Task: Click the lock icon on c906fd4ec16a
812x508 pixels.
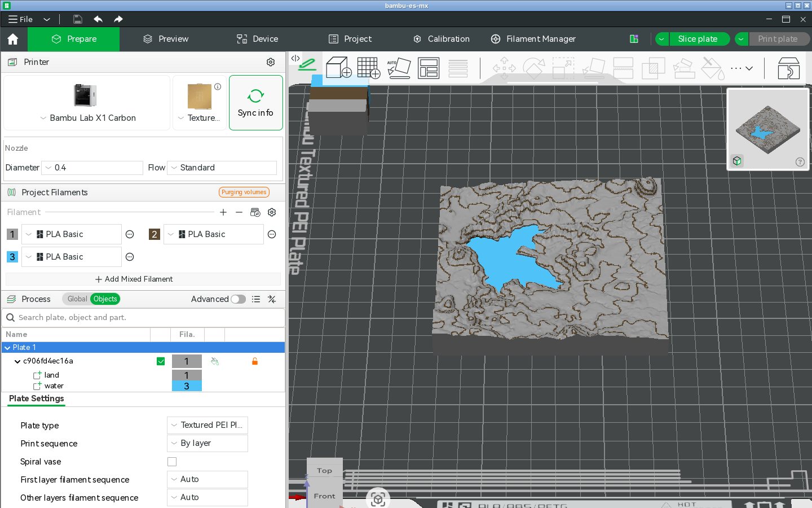Action: (x=255, y=361)
